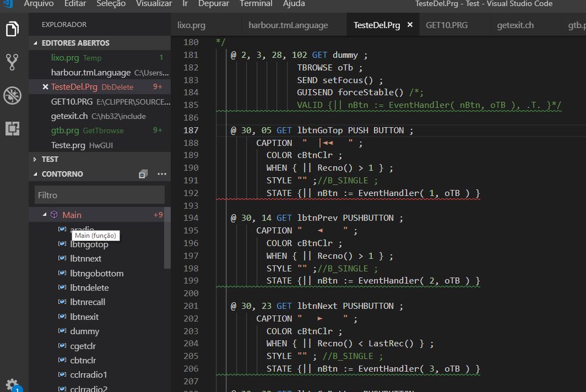This screenshot has width=586, height=392.
Task: Open the Terminal menu
Action: (256, 4)
